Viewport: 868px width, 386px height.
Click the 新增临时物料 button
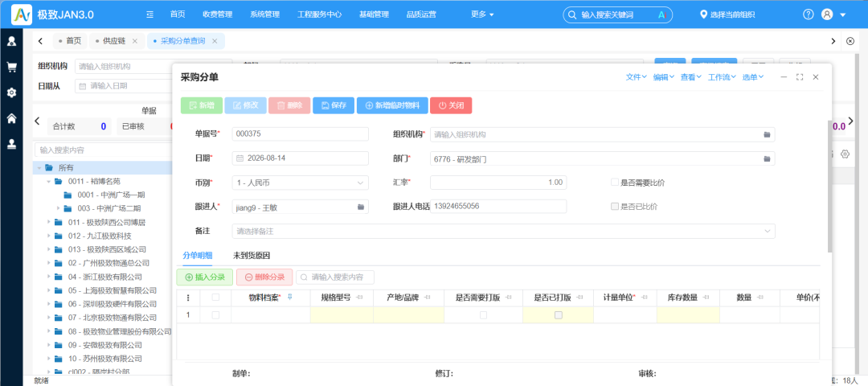tap(392, 106)
